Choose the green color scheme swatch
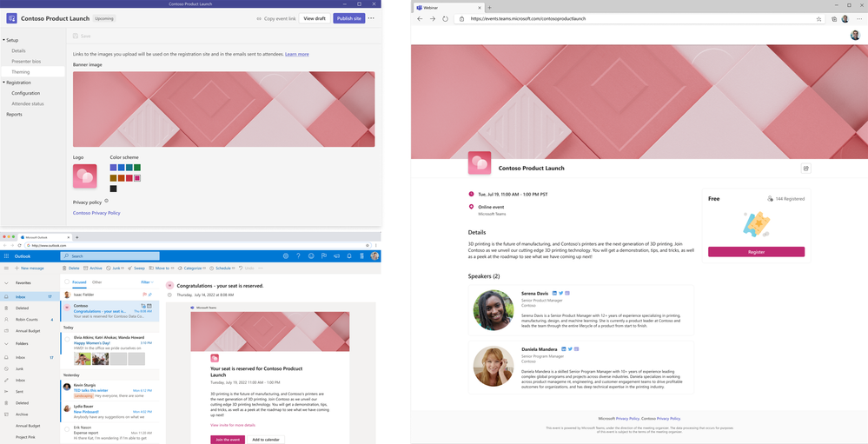The image size is (868, 444). 136,167
